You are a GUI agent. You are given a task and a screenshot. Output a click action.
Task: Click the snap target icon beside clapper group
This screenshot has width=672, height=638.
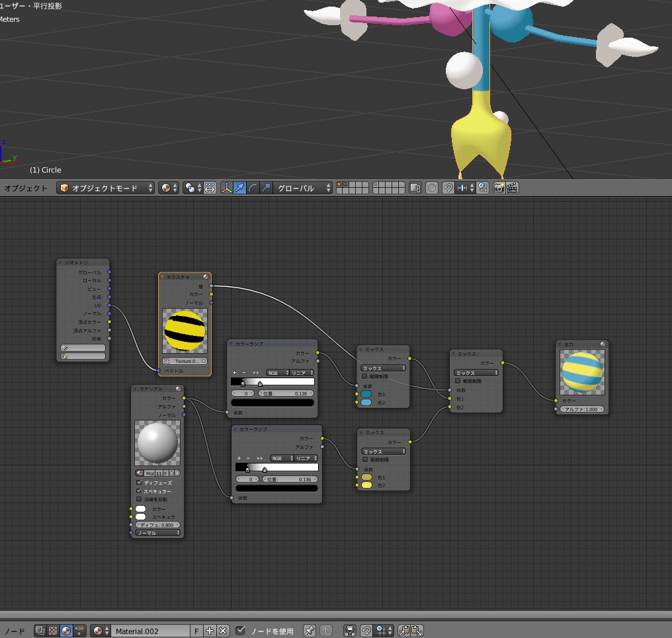pyautogui.click(x=483, y=188)
